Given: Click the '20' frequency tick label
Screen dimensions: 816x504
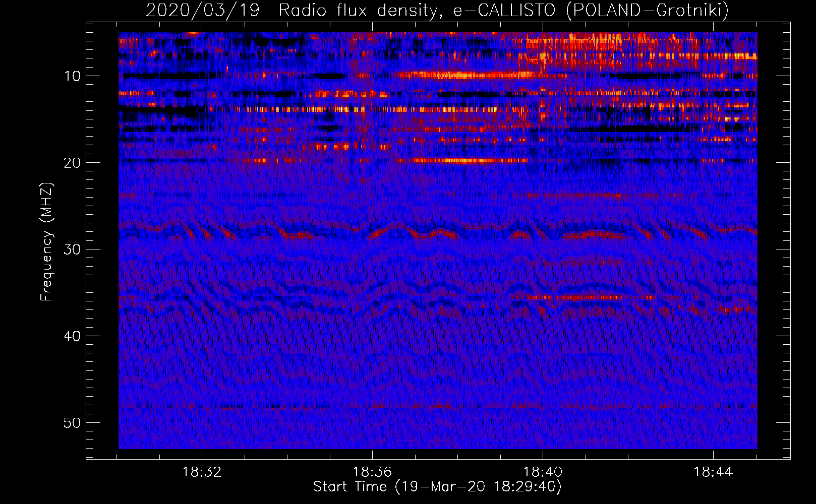Looking at the screenshot, I should [x=73, y=163].
